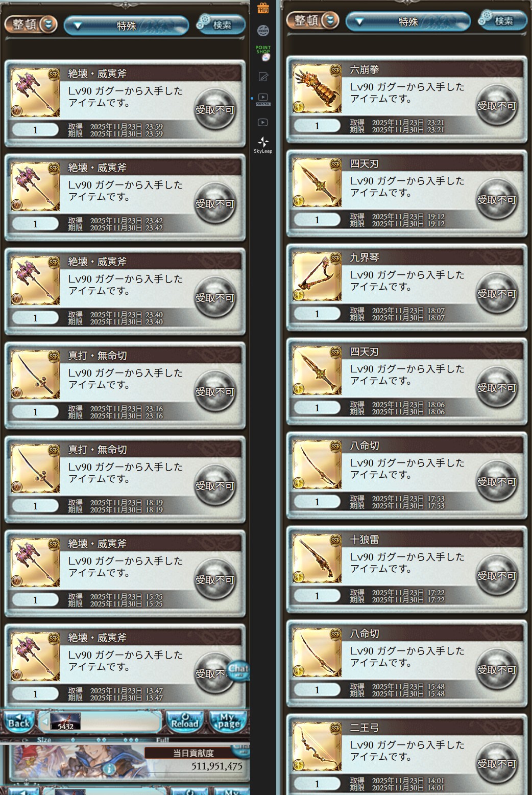Expand the left 特殊 category dropdown
Screen dimensions: 532x795
pyautogui.click(x=126, y=26)
